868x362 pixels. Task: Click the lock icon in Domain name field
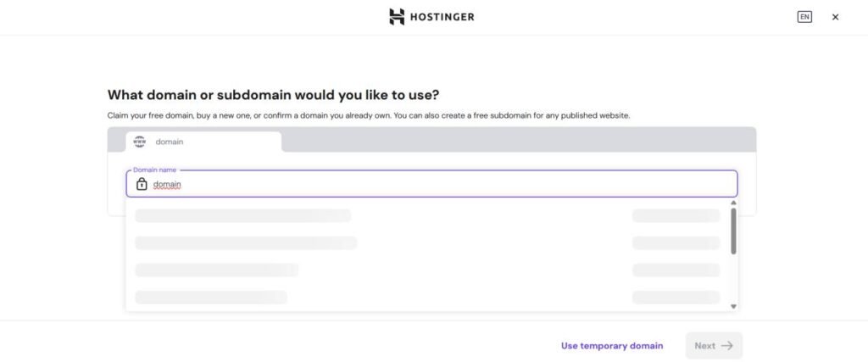point(142,184)
